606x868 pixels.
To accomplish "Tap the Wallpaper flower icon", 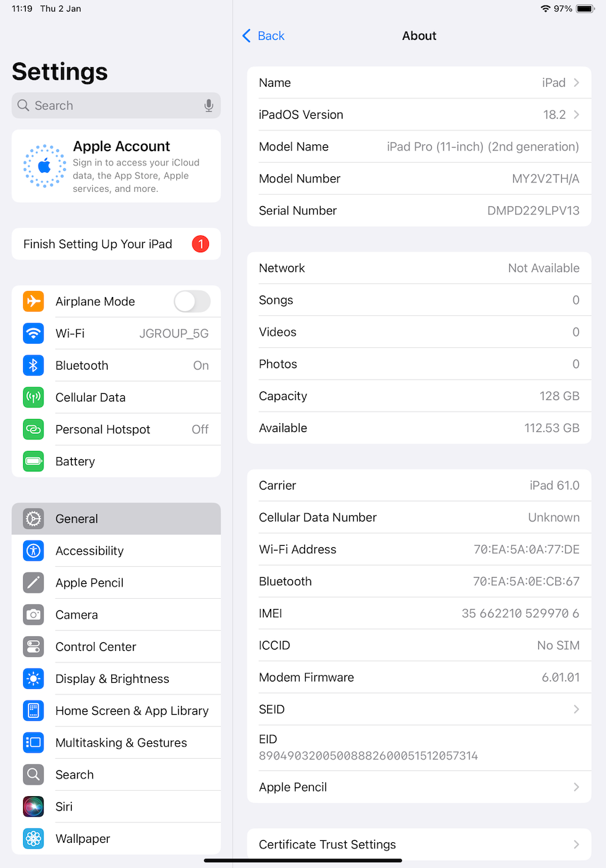I will pos(33,838).
